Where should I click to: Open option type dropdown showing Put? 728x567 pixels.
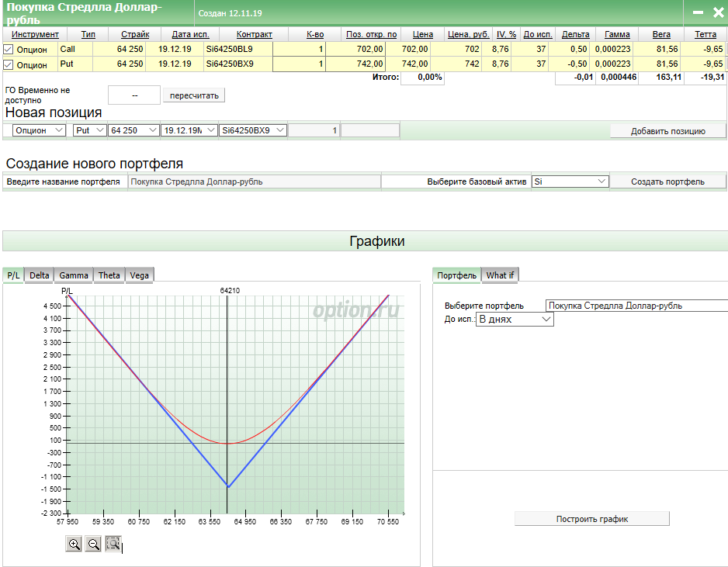pyautogui.click(x=89, y=130)
